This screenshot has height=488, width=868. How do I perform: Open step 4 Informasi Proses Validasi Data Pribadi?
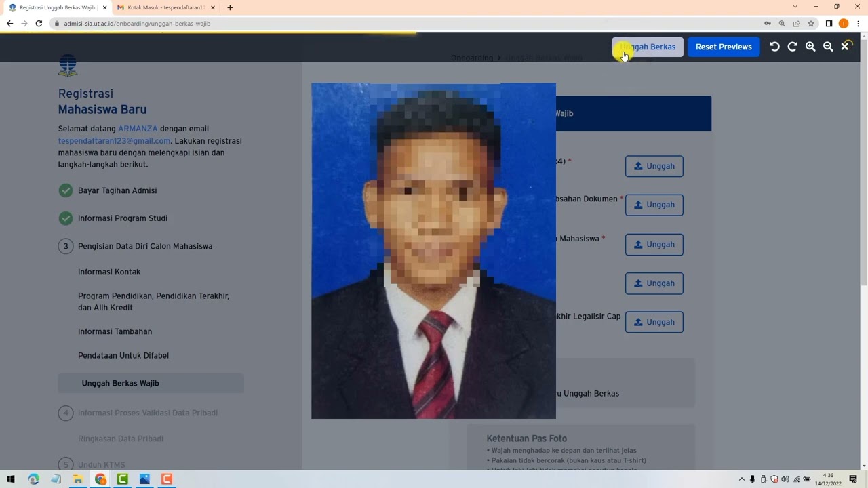tap(148, 413)
